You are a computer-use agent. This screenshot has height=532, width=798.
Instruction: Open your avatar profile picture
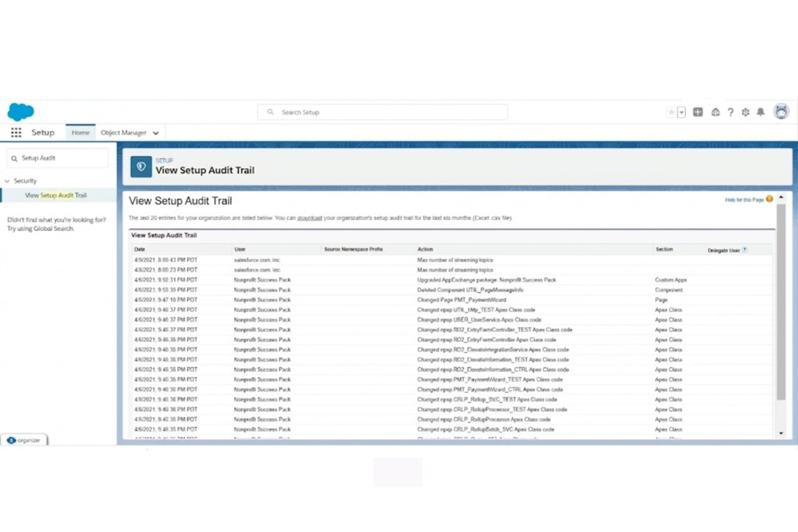(x=781, y=111)
